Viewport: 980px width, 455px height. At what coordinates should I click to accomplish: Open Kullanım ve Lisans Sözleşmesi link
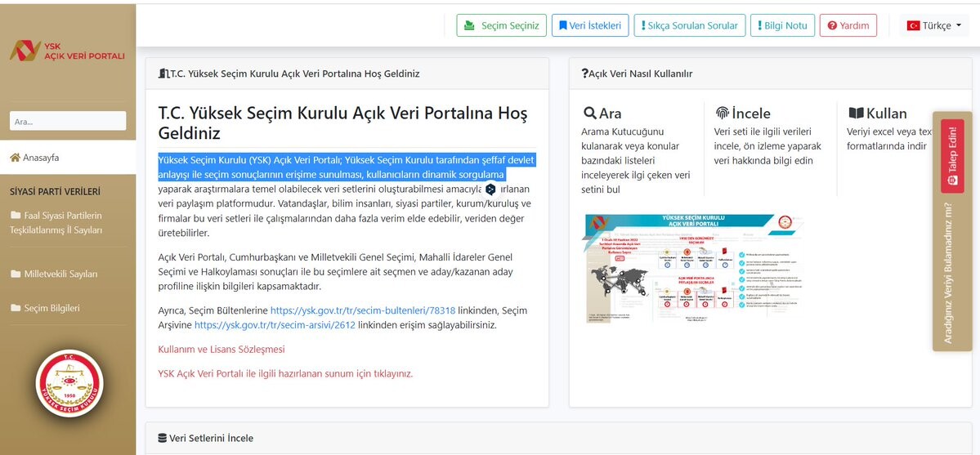(222, 349)
